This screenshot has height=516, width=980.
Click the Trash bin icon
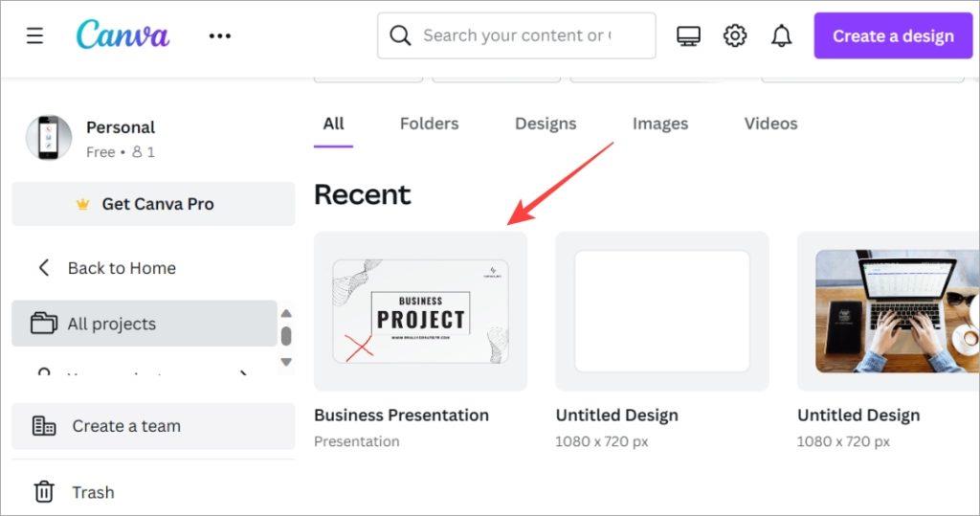pyautogui.click(x=44, y=492)
